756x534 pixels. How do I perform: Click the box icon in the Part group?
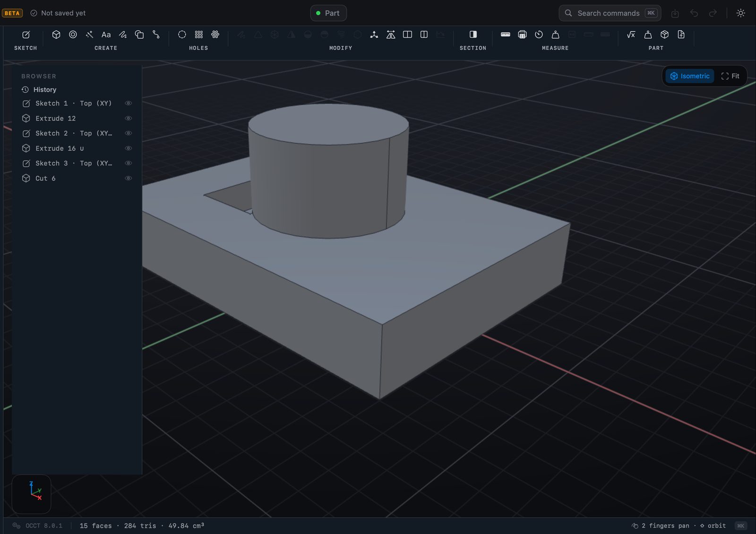664,34
